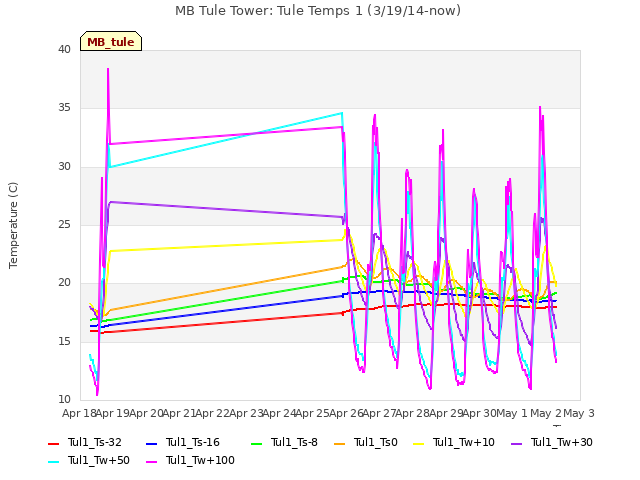This screenshot has width=640, height=480.
Task: Click the chart title text
Action: pos(318,11)
